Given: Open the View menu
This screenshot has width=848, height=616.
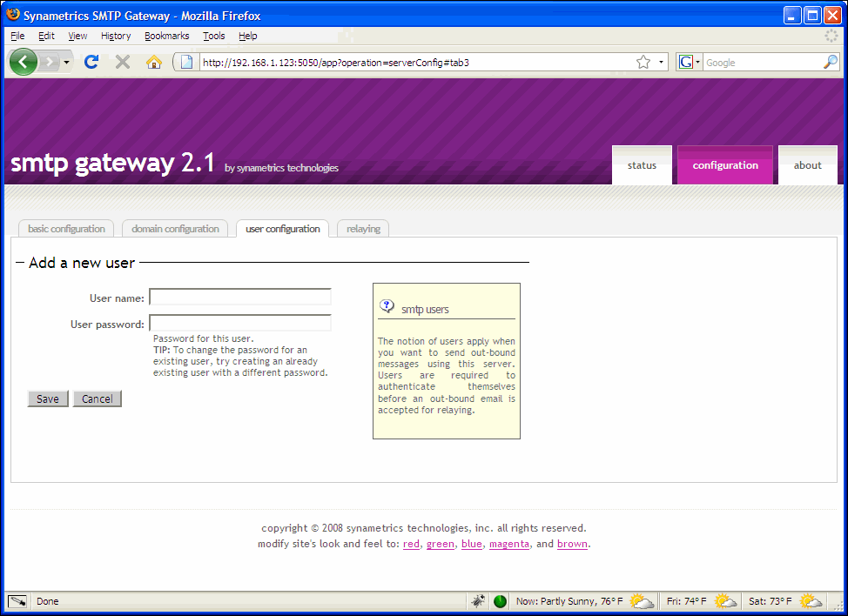Looking at the screenshot, I should pyautogui.click(x=77, y=36).
